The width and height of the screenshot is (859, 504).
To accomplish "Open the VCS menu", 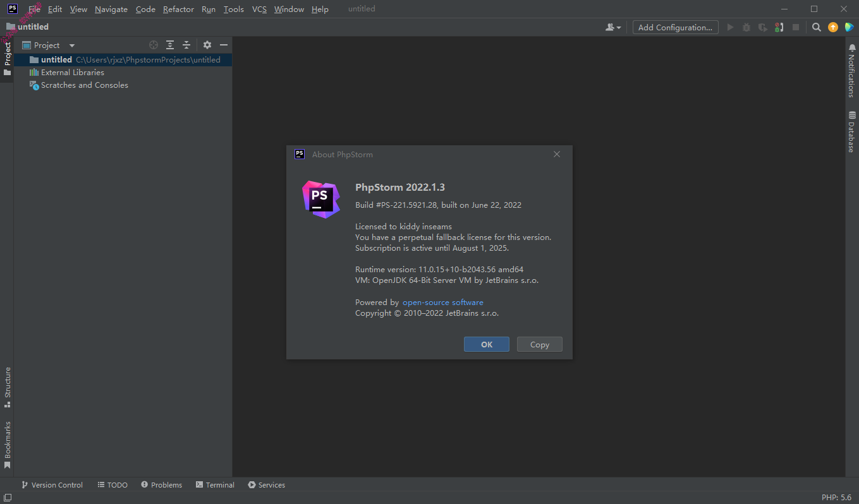I will pyautogui.click(x=259, y=9).
